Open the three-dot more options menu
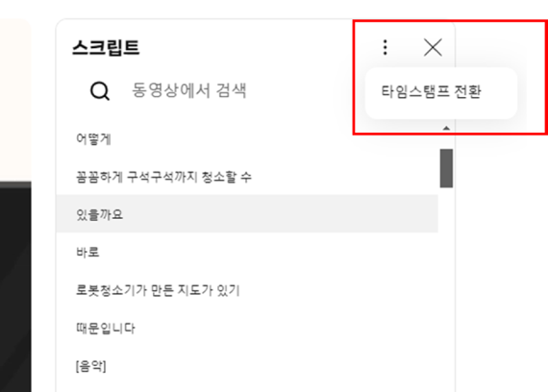 point(386,47)
